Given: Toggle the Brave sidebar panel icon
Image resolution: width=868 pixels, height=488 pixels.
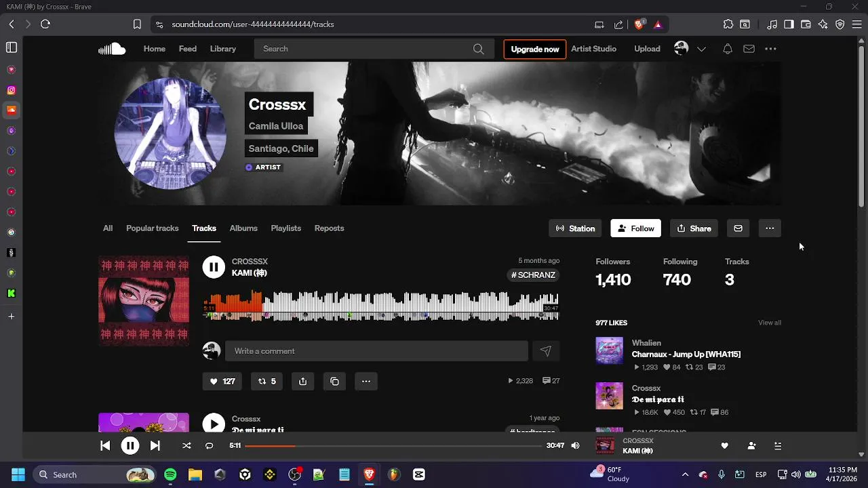Looking at the screenshot, I should click(12, 47).
